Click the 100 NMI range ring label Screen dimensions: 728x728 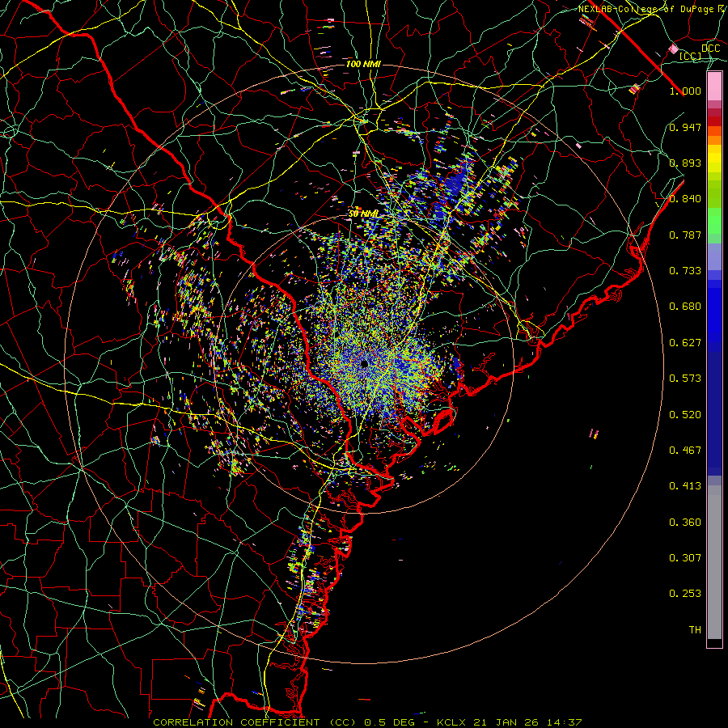point(363,64)
